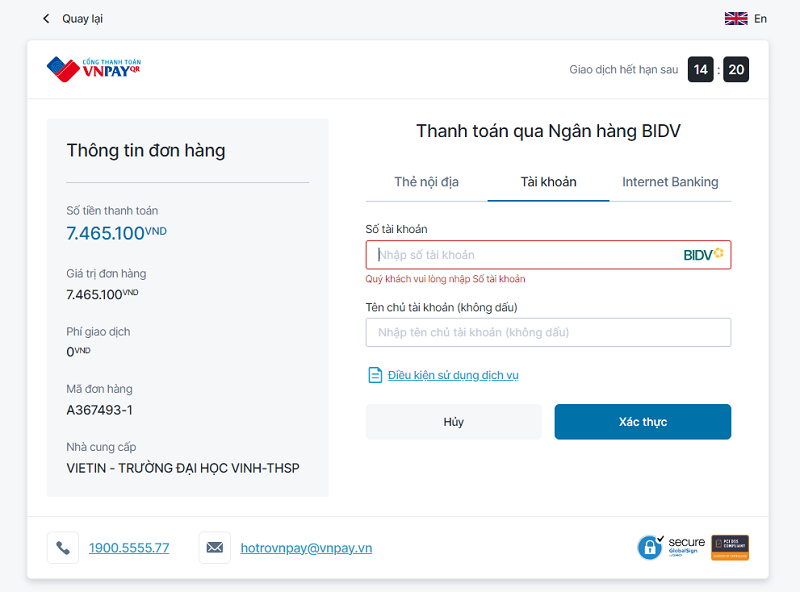The height and width of the screenshot is (592, 800).
Task: Click the countdown seconds box showing 20
Action: (x=736, y=69)
